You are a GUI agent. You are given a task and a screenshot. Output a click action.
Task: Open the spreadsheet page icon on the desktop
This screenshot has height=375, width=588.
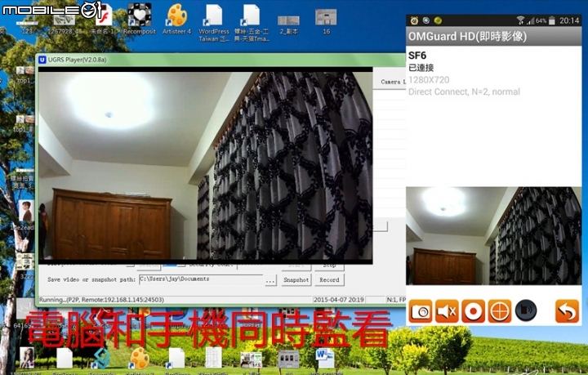214,357
